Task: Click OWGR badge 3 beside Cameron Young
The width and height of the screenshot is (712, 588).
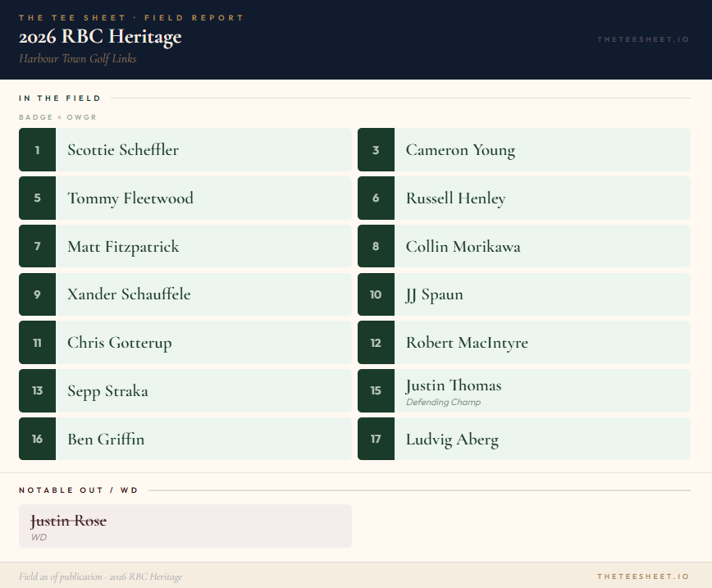Action: point(376,150)
